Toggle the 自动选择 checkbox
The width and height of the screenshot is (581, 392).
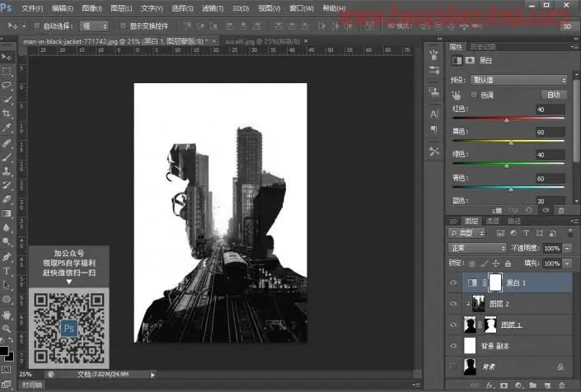pos(37,26)
